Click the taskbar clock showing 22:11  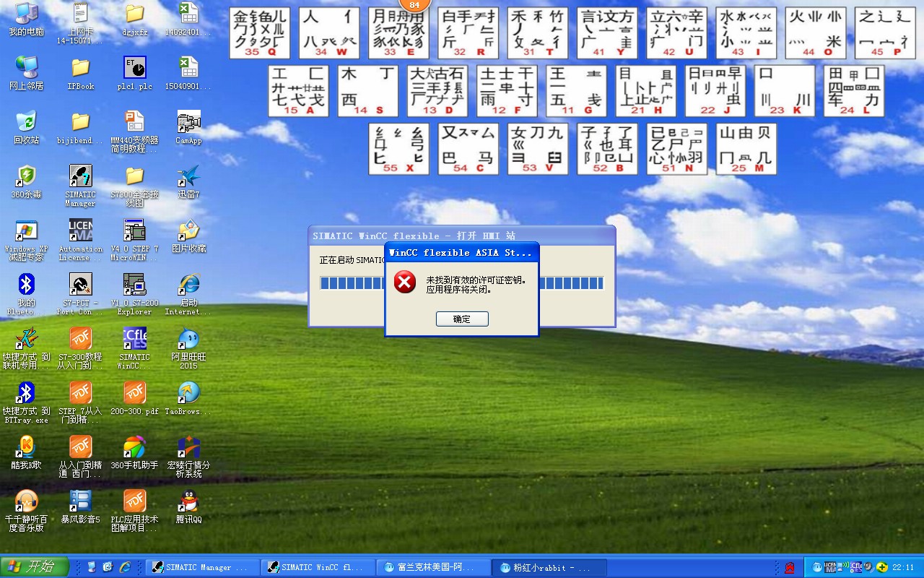click(x=903, y=567)
